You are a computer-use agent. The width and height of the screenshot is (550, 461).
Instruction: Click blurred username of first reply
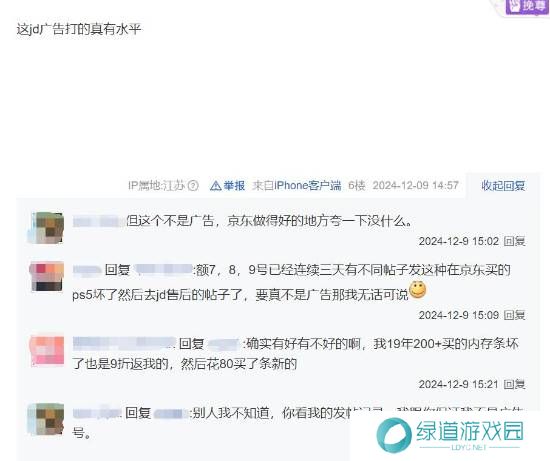98,222
